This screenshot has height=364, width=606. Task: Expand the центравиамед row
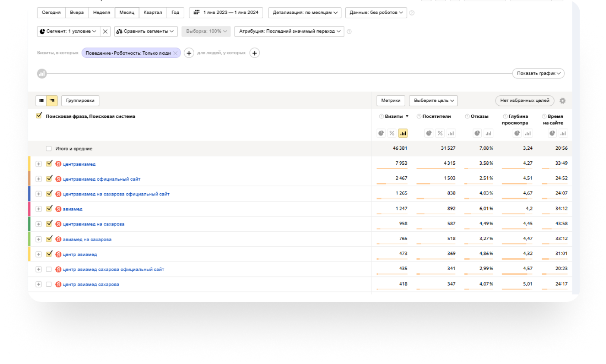(x=38, y=164)
